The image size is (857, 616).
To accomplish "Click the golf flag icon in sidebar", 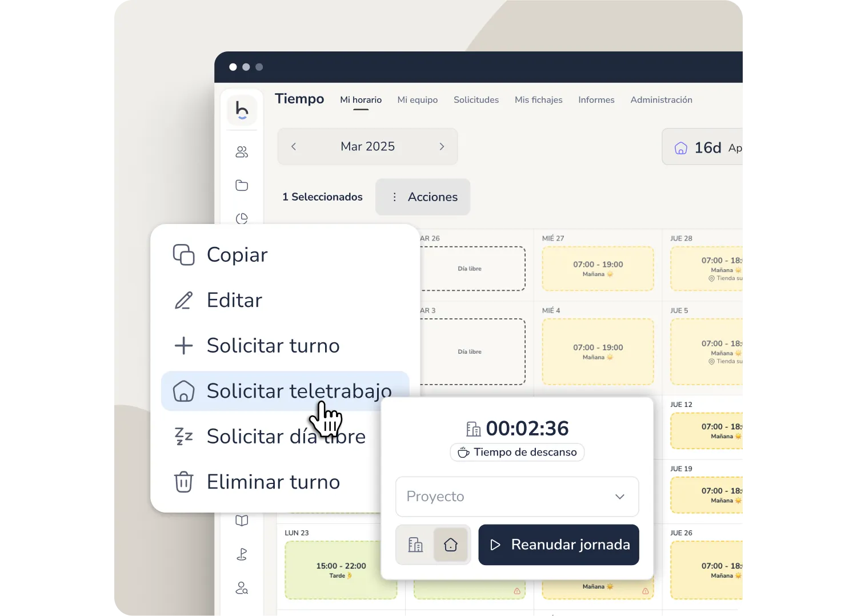I will pos(242,554).
